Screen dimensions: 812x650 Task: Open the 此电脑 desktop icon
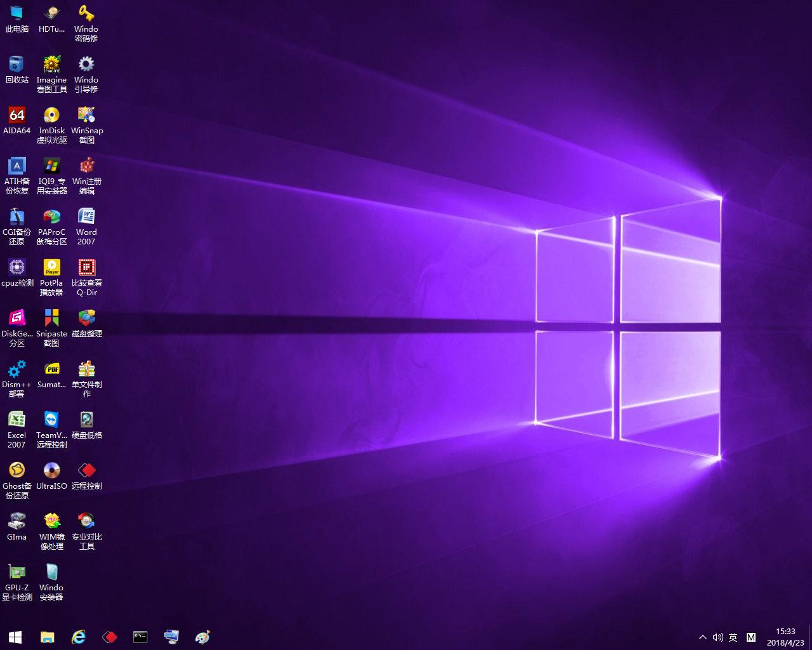16,19
